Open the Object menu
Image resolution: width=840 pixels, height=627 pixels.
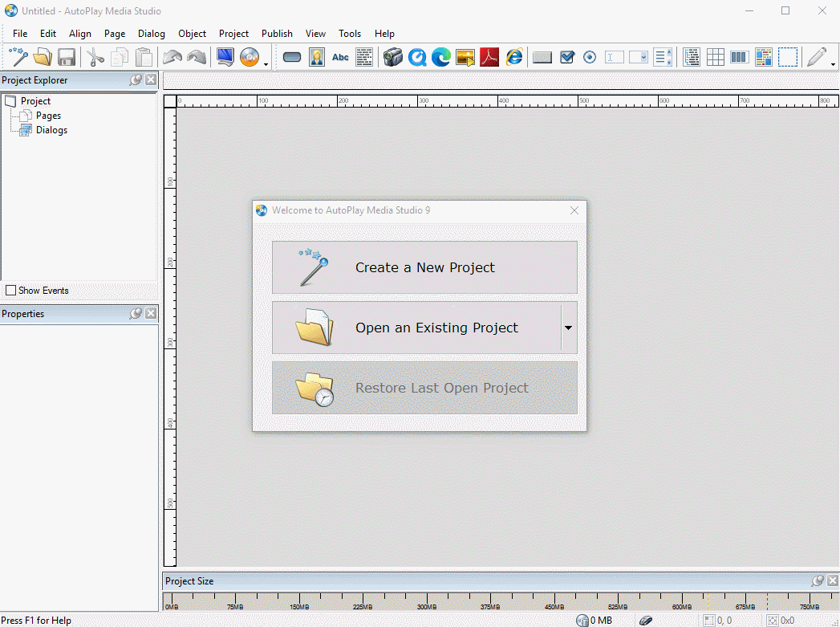pyautogui.click(x=192, y=34)
